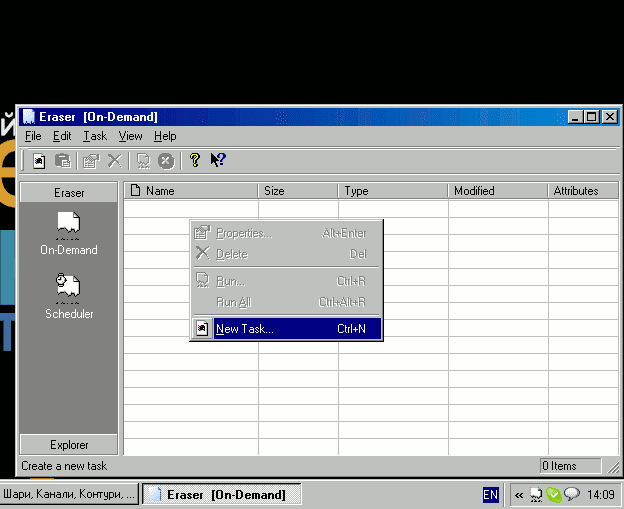Maximize the Eraser window
Screen dimensions: 624x509
click(591, 117)
